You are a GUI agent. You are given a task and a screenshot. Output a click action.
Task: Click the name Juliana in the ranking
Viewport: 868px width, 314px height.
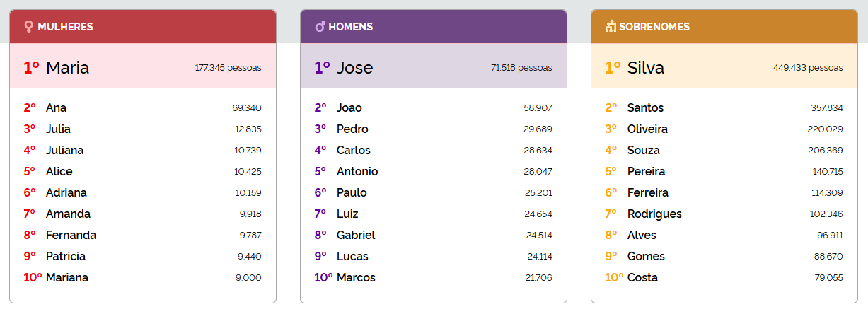click(64, 151)
